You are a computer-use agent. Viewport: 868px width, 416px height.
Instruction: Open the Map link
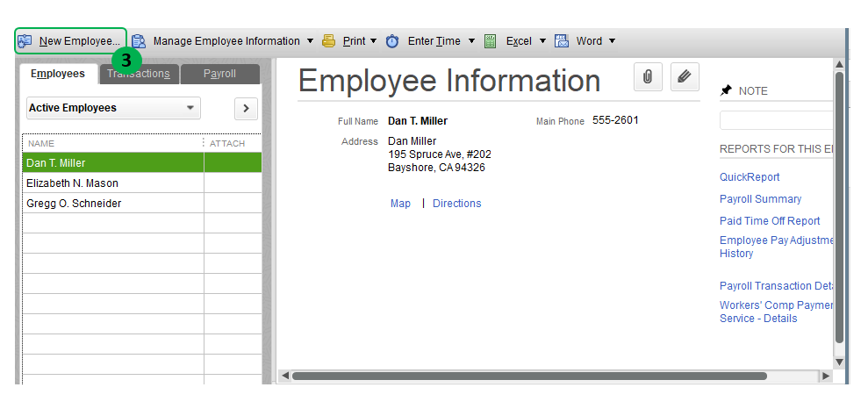coord(400,204)
